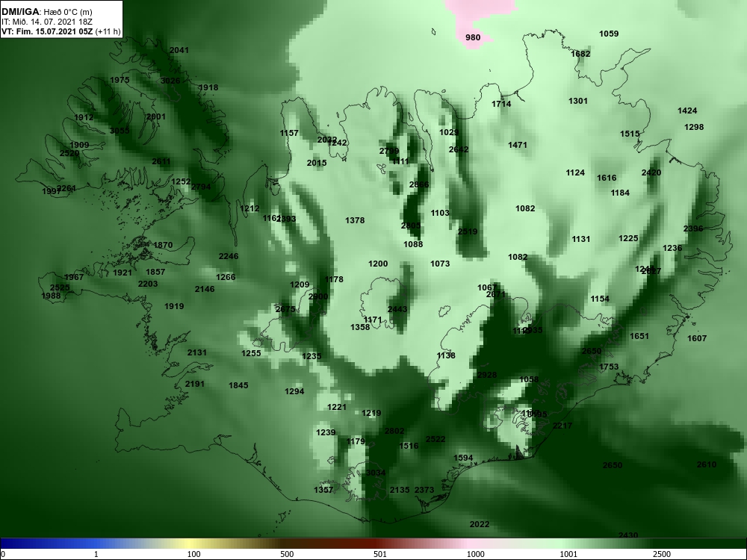
Task: Click the 2022 height value offshore
Action: [480, 524]
